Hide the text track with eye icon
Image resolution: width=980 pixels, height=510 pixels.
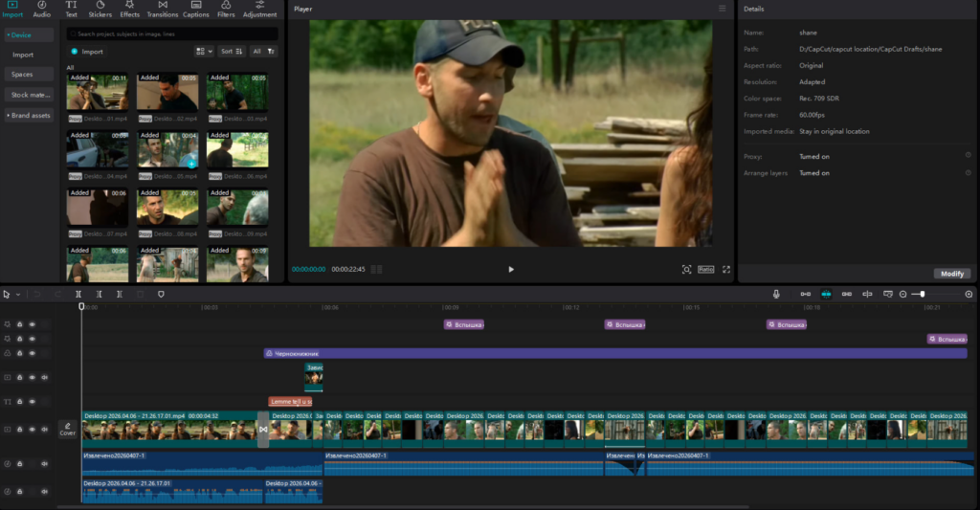pyautogui.click(x=32, y=402)
